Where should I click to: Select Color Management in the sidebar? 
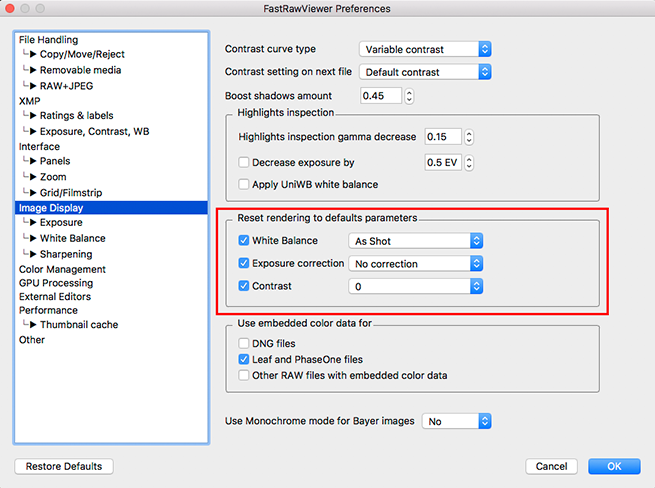coord(62,269)
